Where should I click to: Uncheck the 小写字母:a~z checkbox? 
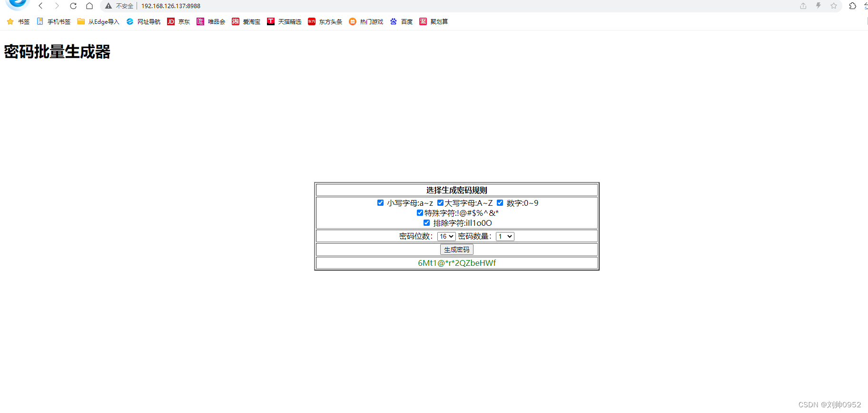(x=380, y=203)
